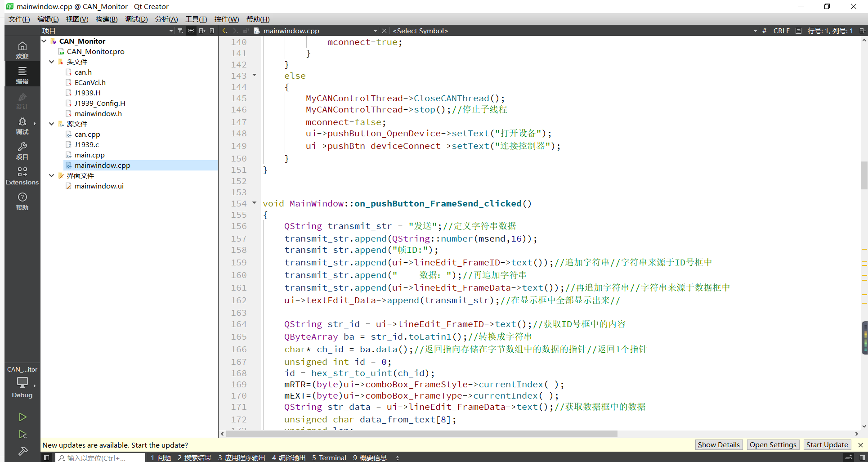Screen dimensions: 868x462
Task: Switch to Debug mode (调试) in sidebar
Action: (22, 126)
